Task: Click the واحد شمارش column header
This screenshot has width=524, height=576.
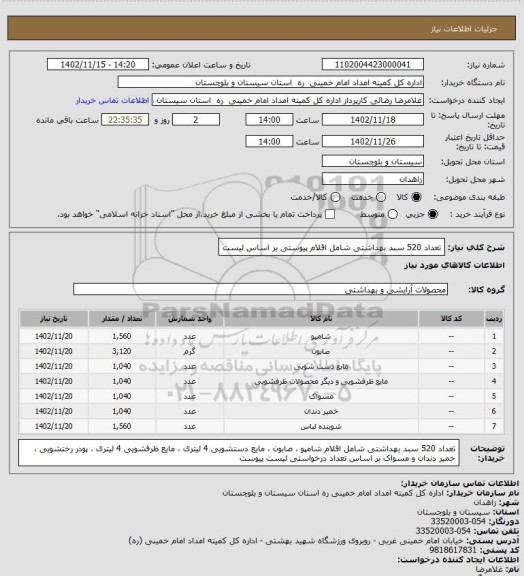Action: point(190,318)
